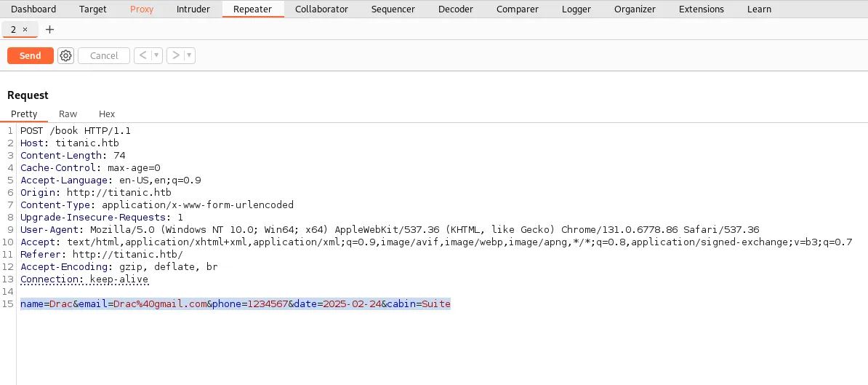This screenshot has height=385, width=868.
Task: Close Repeater tab 2 with the x
Action: (25, 29)
